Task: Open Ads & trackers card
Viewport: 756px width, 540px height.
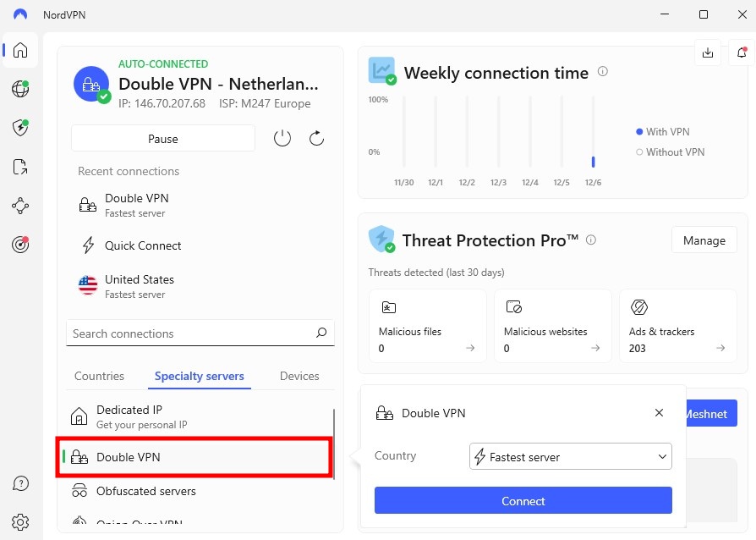Action: coord(678,326)
